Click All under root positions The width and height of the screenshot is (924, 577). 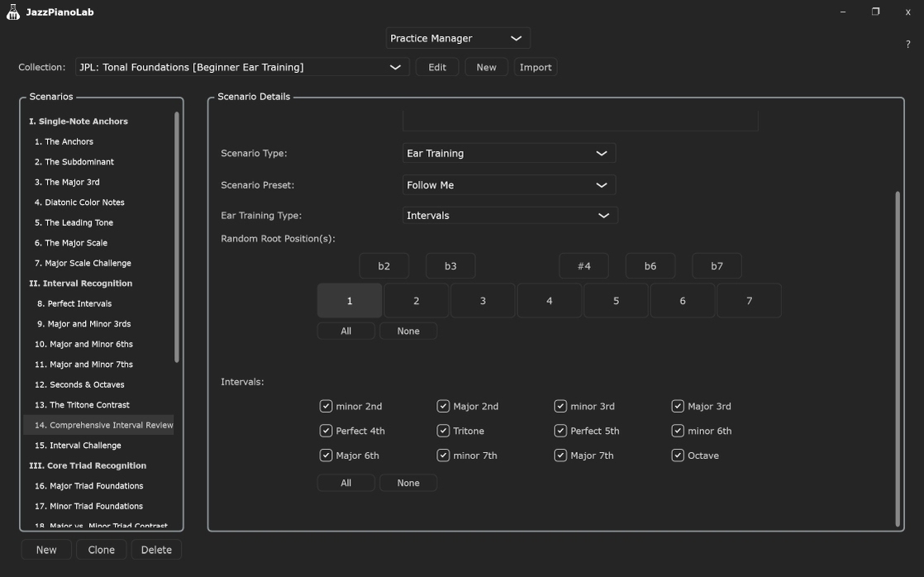[x=346, y=331]
